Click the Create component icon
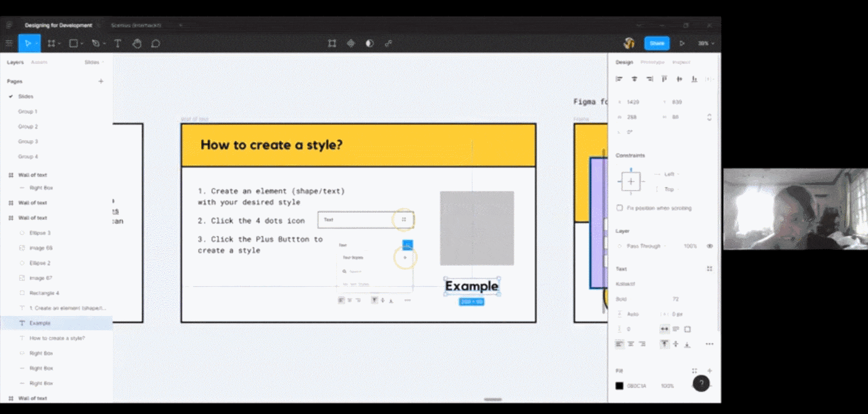This screenshot has width=868, height=414. pyautogui.click(x=351, y=44)
